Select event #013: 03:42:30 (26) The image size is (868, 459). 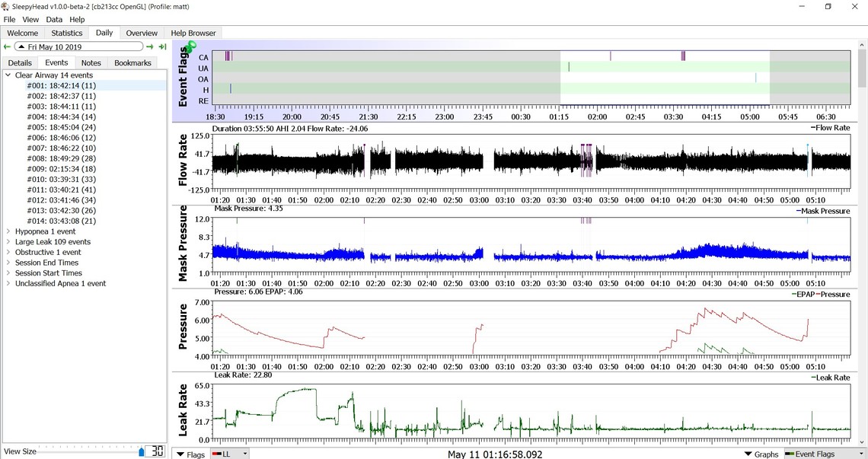pyautogui.click(x=62, y=210)
